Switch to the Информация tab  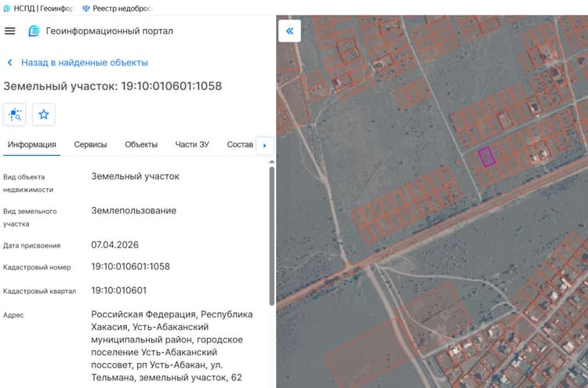32,145
